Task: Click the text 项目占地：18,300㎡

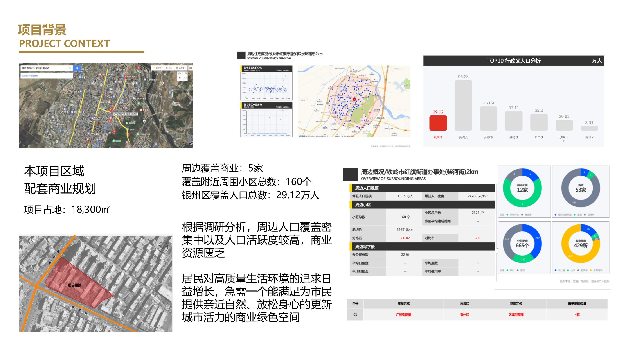Action: tap(67, 210)
